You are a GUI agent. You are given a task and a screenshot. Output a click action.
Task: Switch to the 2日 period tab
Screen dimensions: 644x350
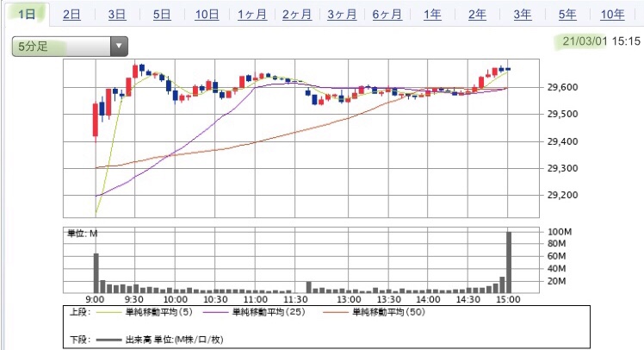click(x=71, y=15)
